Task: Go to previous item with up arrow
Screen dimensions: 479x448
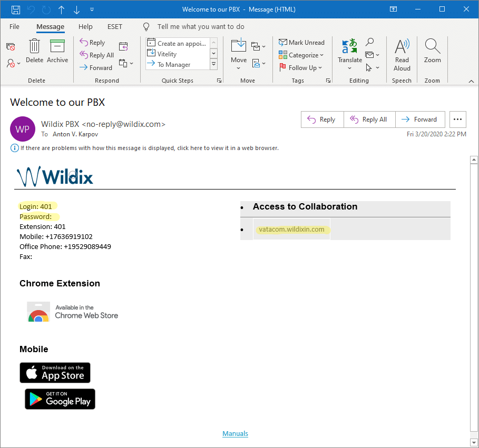Action: pos(62,10)
